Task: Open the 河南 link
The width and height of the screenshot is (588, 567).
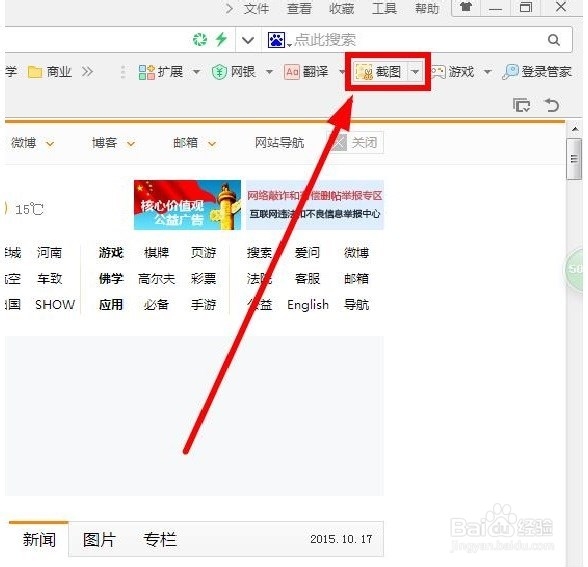Action: tap(49, 253)
